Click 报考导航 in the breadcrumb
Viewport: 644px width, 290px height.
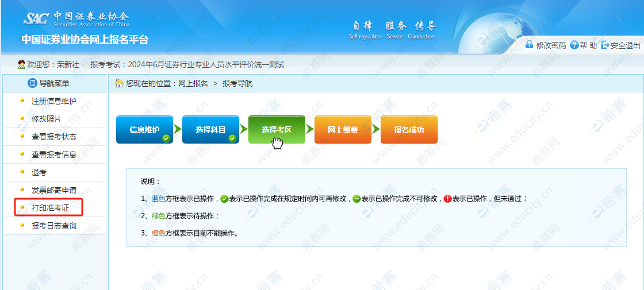coord(237,84)
